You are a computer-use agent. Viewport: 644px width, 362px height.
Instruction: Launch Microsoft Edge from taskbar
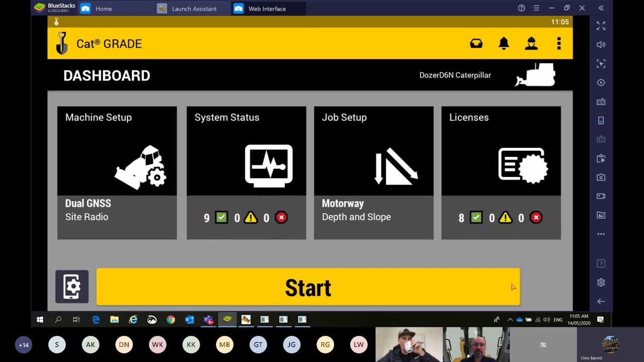(x=96, y=319)
